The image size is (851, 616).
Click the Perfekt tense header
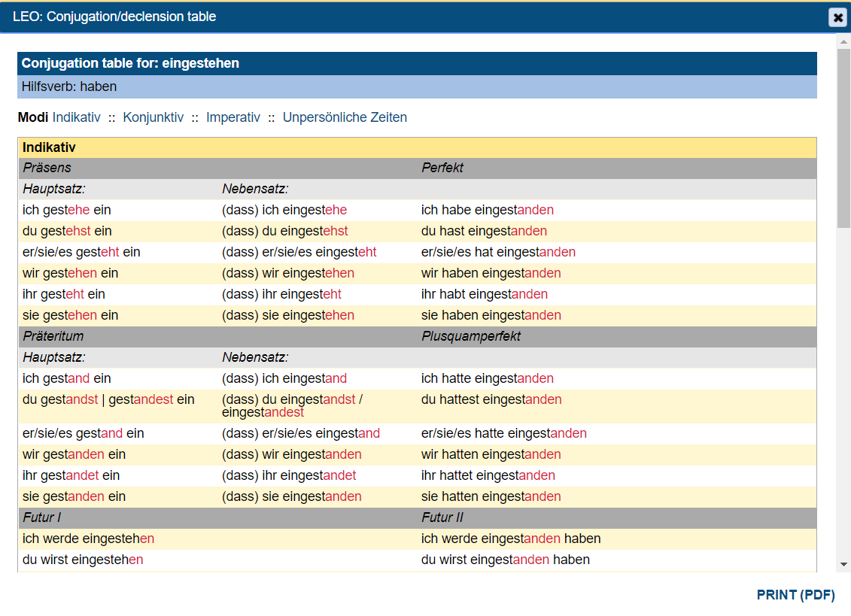click(442, 168)
